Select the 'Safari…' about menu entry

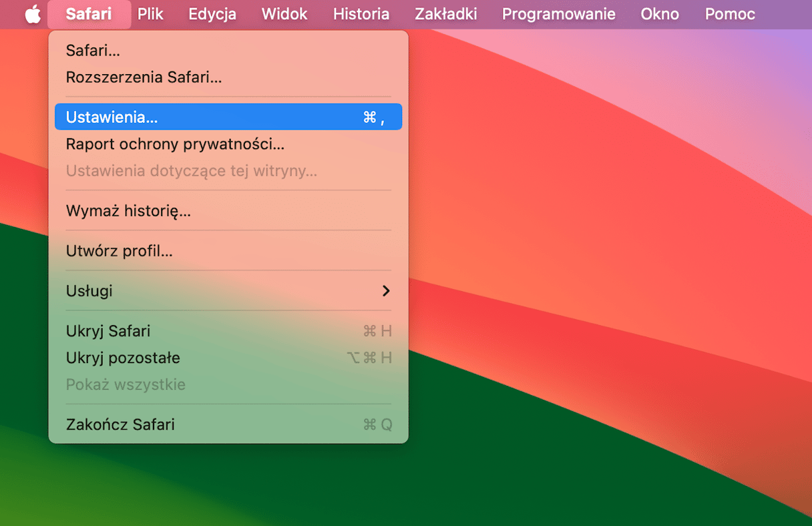pos(93,50)
